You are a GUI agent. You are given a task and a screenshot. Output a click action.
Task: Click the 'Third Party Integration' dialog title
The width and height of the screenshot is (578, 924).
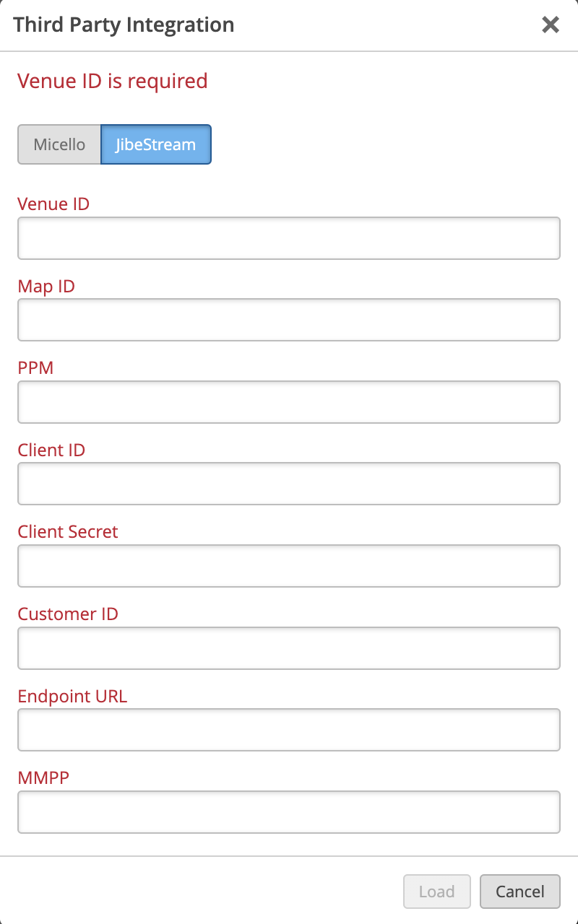pyautogui.click(x=124, y=25)
